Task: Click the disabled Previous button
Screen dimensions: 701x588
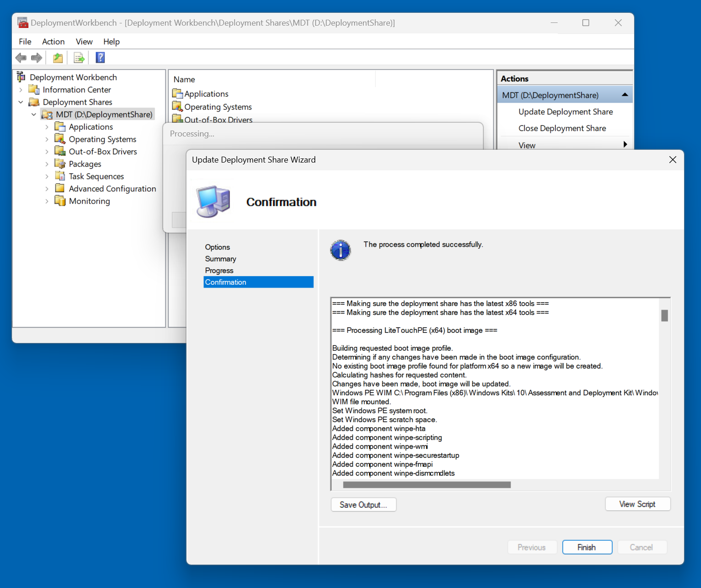Action: pyautogui.click(x=532, y=547)
